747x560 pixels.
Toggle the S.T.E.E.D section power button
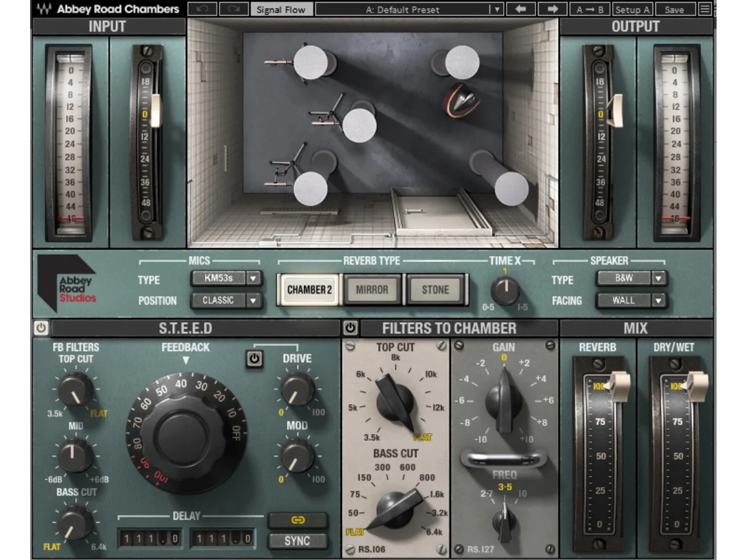tap(41, 327)
